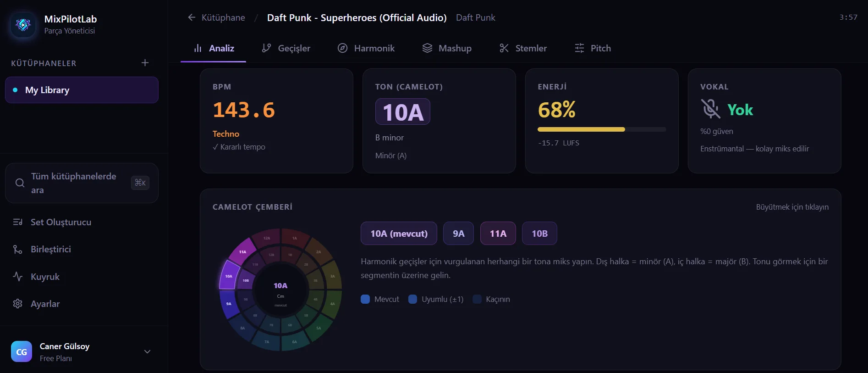Click the MixPilotLab logo icon
Screen dimensions: 868x373
tap(23, 24)
